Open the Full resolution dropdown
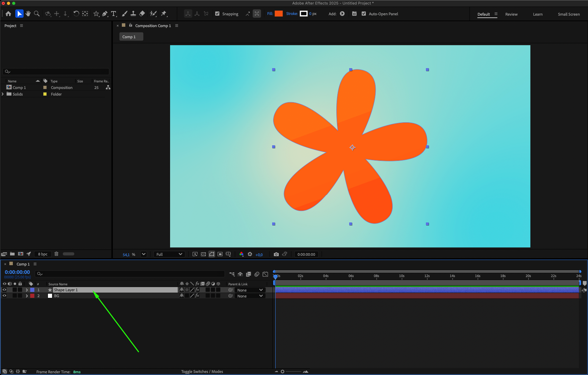The image size is (588, 375). tap(169, 254)
